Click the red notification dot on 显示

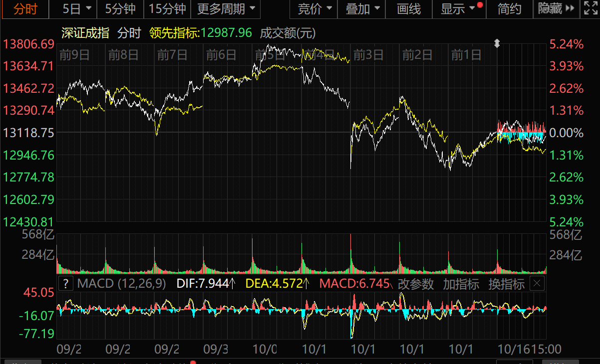point(480,5)
